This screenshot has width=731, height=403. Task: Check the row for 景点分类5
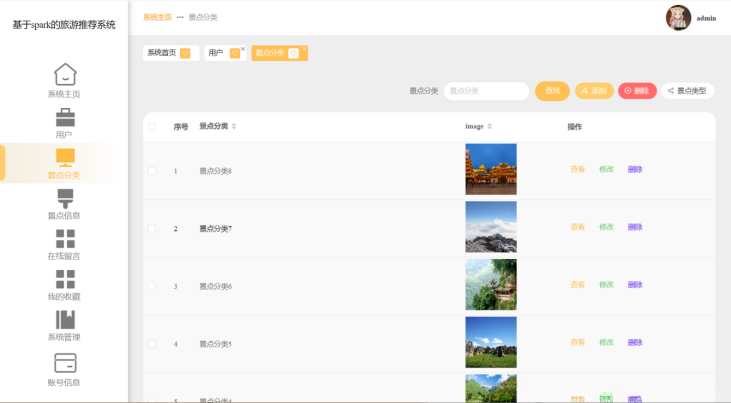pyautogui.click(x=152, y=344)
